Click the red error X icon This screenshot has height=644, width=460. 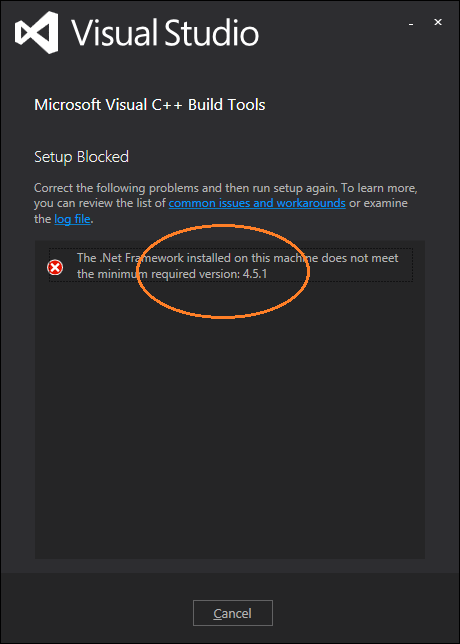click(x=55, y=268)
